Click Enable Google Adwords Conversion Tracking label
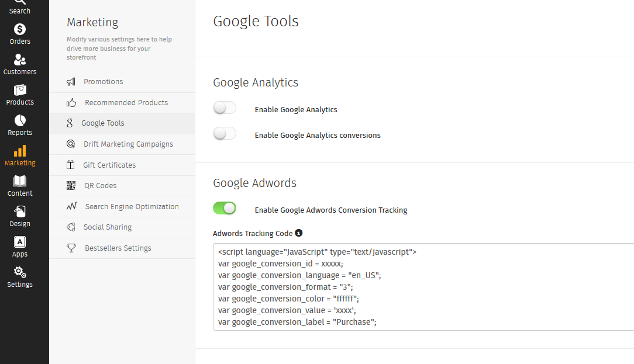 tap(331, 210)
